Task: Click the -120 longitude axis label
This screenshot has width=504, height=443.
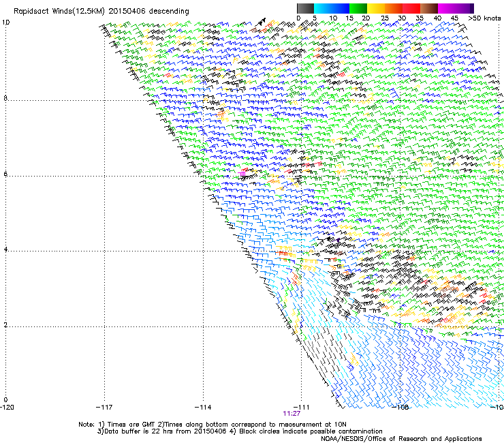Action: coord(7,408)
